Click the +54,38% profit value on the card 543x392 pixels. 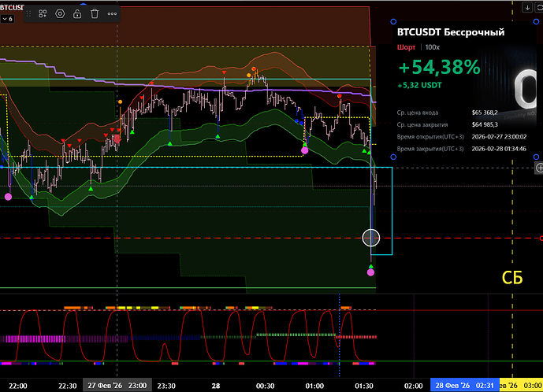(x=437, y=68)
